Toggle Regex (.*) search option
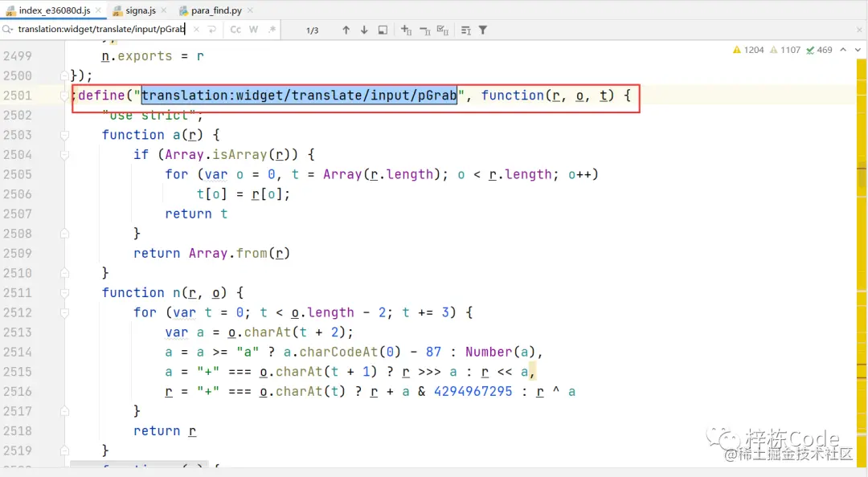Screen dimensions: 868x477 coord(272,30)
